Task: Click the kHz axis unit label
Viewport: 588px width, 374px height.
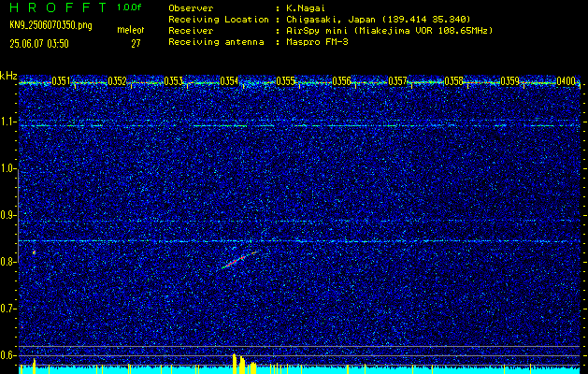Action: tap(8, 76)
